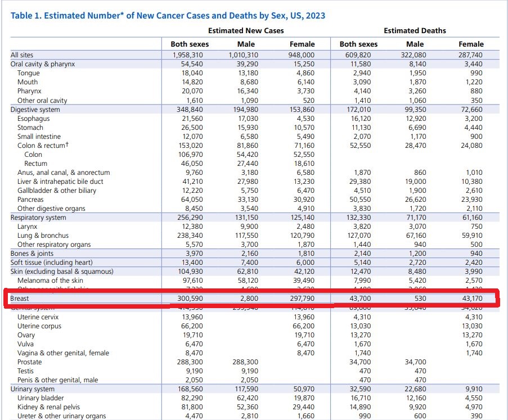The width and height of the screenshot is (508, 420).
Task: Click the Pancreas row label
Action: pos(30,200)
